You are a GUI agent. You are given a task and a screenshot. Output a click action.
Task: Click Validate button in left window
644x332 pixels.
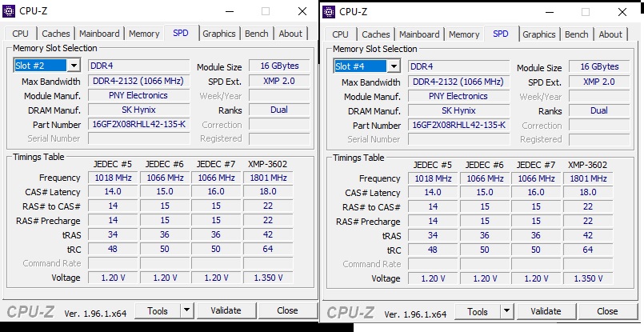coord(226,310)
